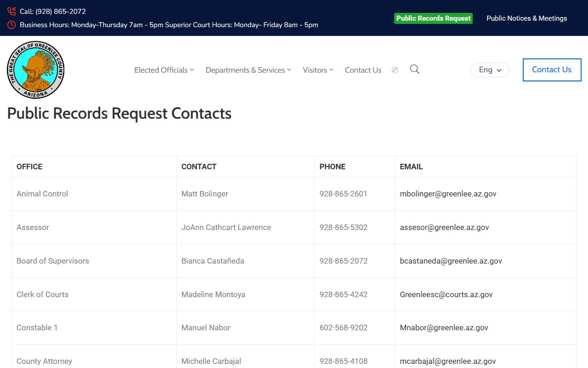This screenshot has height=368, width=588.
Task: Select contact name Michelle Carbajal
Action: coord(211,361)
